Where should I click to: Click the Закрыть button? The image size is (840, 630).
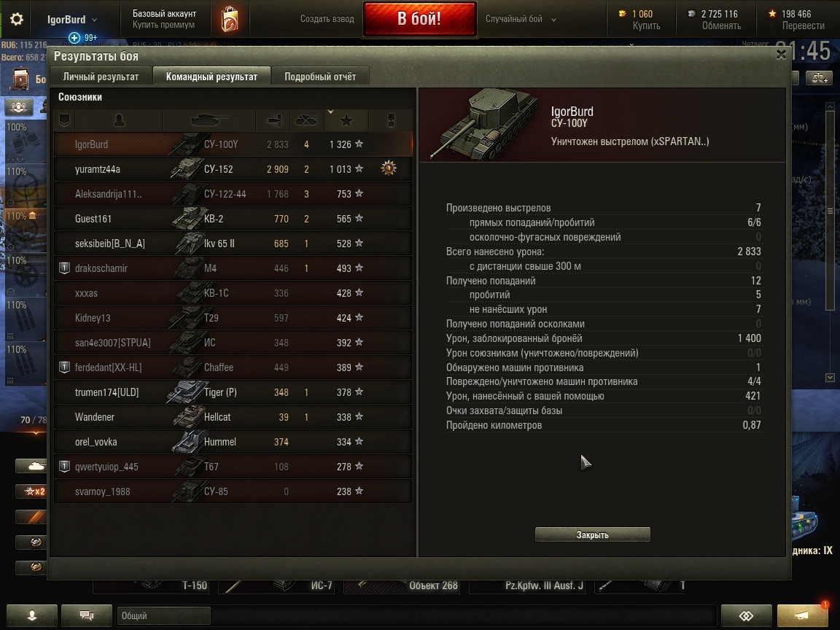[x=593, y=534]
